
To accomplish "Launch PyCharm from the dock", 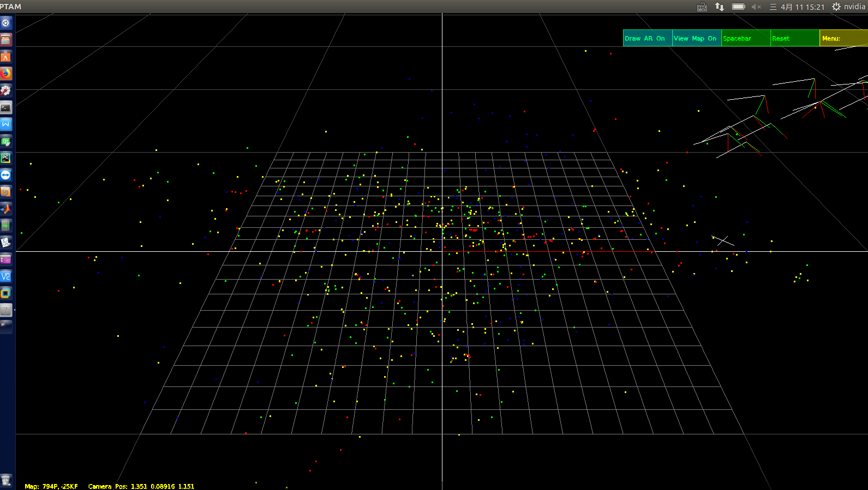I will (x=5, y=158).
